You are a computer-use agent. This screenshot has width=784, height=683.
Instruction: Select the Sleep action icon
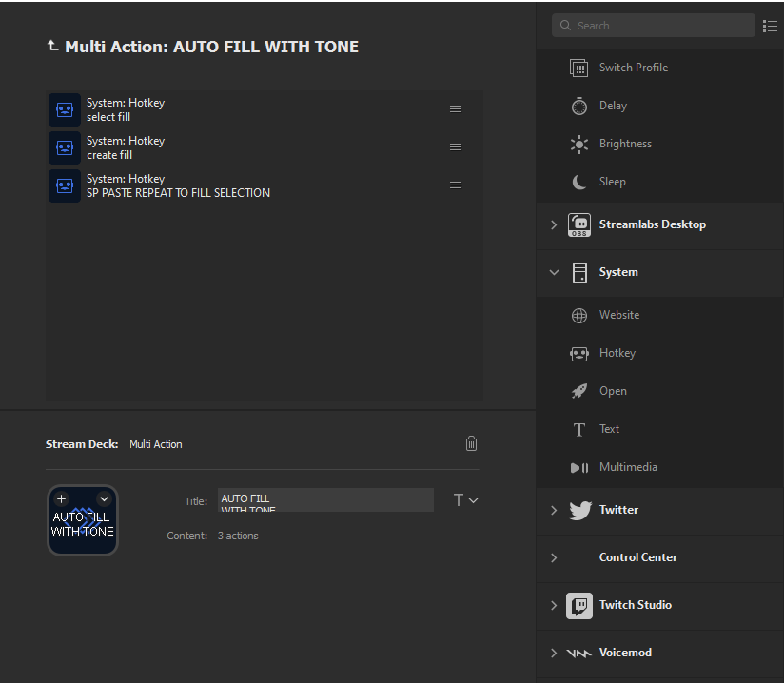578,182
